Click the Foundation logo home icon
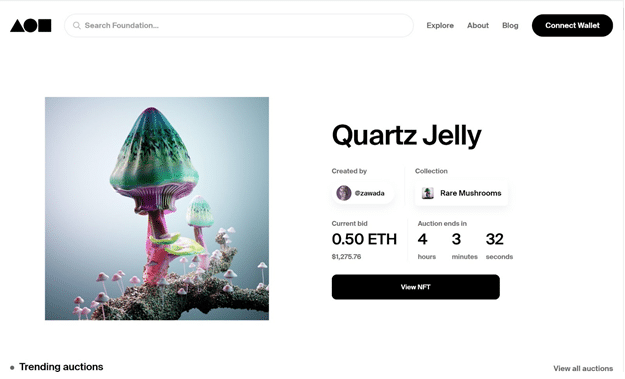 coord(31,26)
